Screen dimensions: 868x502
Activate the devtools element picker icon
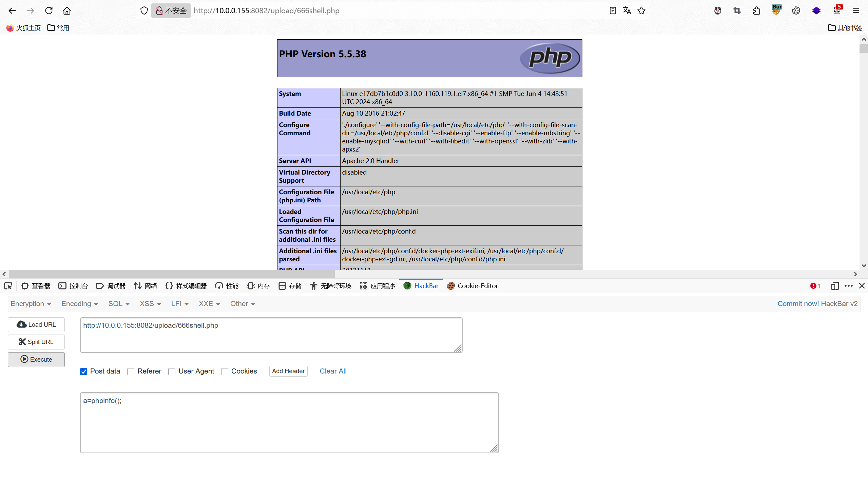(x=8, y=286)
